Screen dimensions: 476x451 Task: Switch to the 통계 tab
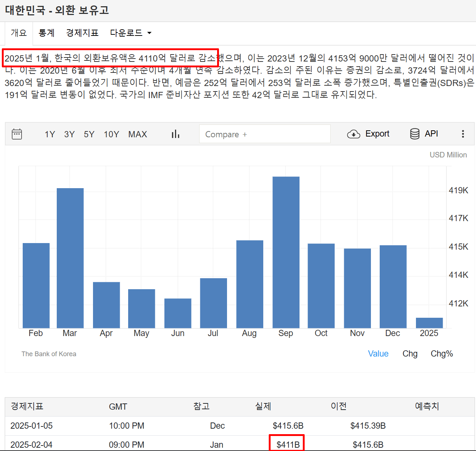tap(47, 33)
